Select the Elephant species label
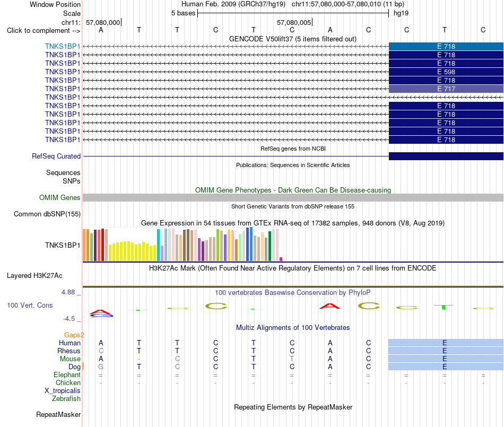Viewport: 504px width, 427px height. click(x=67, y=375)
